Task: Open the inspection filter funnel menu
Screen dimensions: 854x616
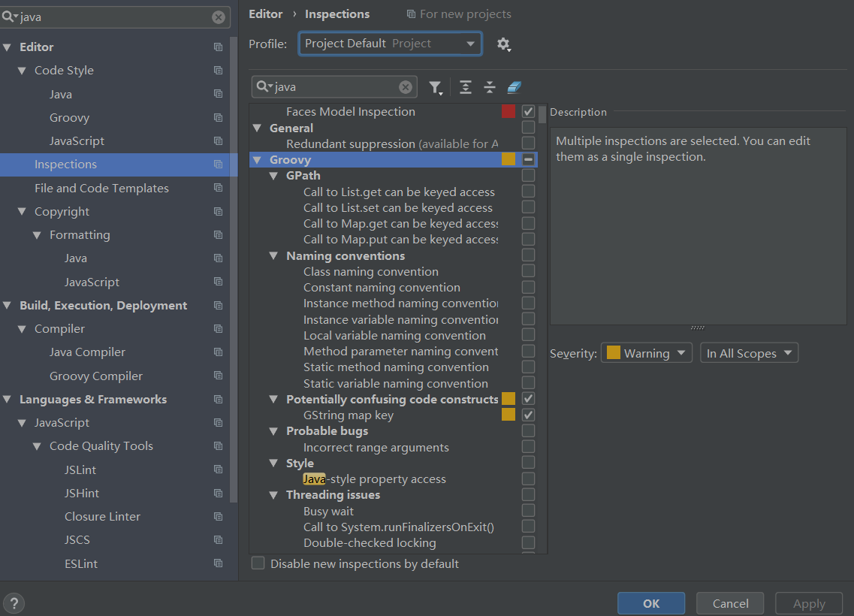Action: tap(435, 87)
